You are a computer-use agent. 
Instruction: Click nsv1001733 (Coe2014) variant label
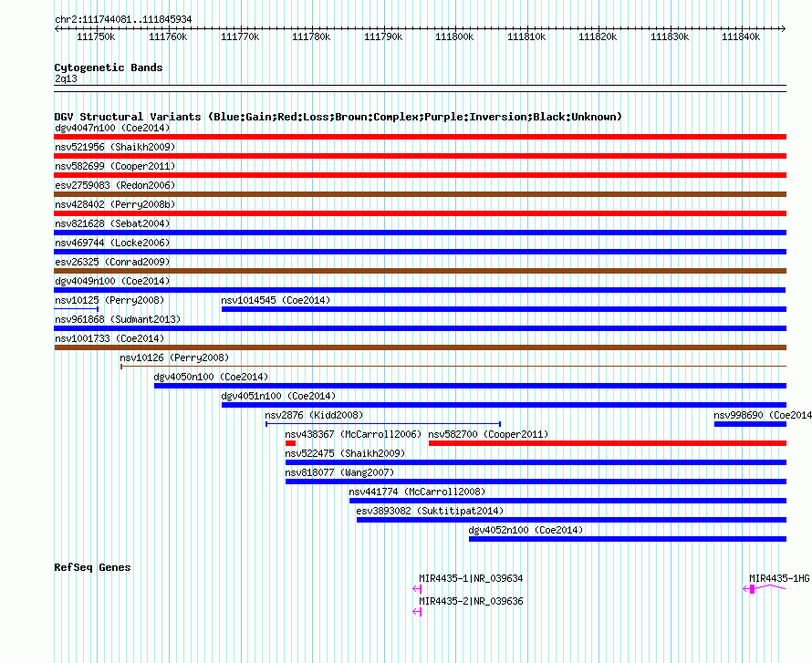[x=109, y=338]
